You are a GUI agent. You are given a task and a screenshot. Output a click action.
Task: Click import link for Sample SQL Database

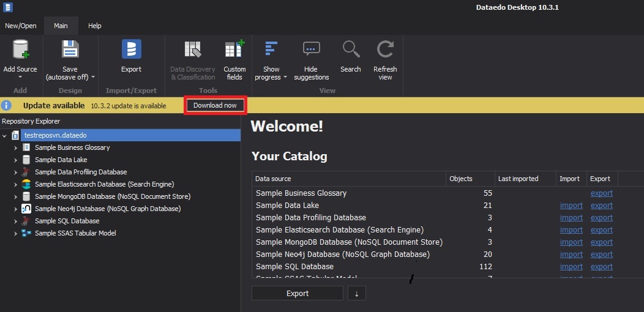[x=571, y=267]
